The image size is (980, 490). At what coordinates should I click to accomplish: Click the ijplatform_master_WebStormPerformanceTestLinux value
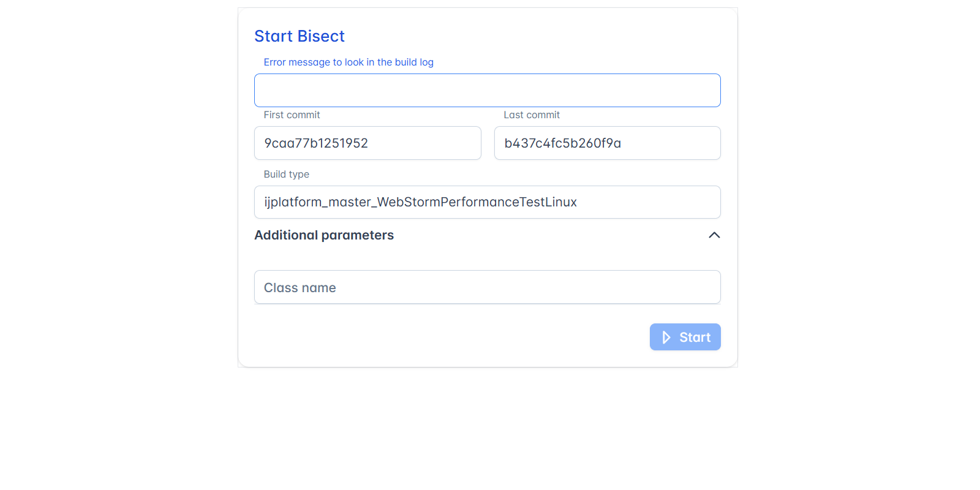point(420,202)
